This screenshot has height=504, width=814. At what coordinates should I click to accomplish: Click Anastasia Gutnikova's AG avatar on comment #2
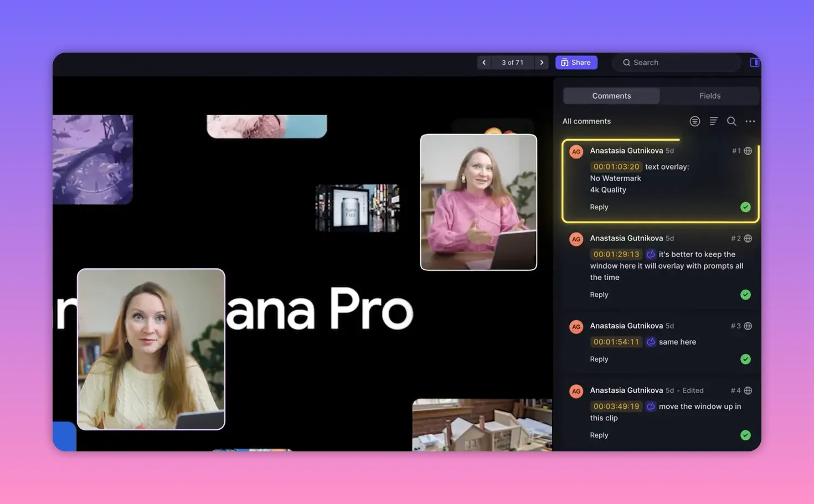tap(576, 239)
